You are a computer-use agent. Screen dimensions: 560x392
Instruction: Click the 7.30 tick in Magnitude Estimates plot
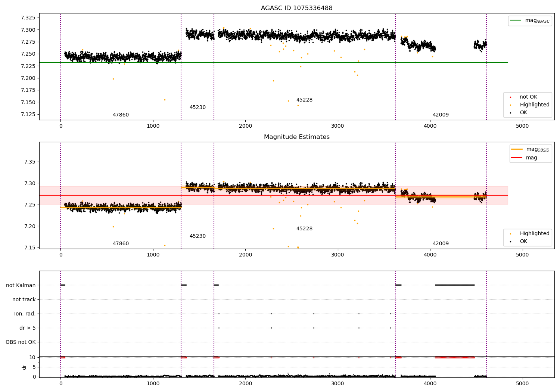click(x=30, y=183)
